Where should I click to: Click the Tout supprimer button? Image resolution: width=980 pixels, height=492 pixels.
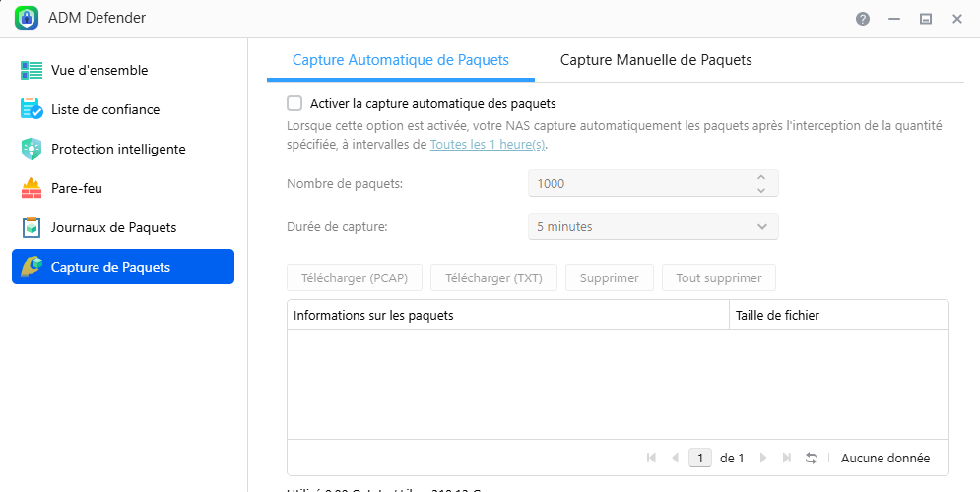click(x=719, y=277)
